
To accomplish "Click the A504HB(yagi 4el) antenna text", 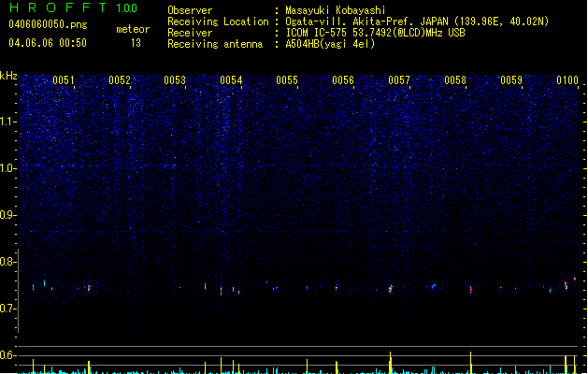I will 330,44.
